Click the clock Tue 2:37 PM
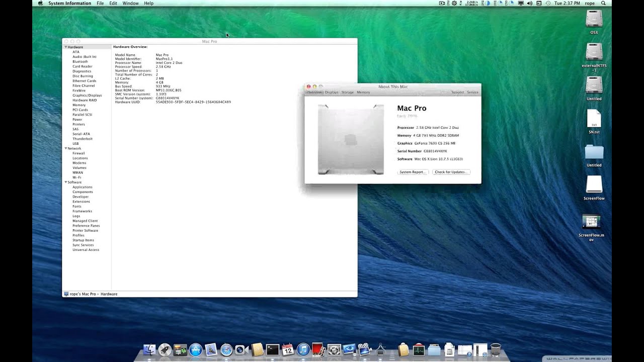The height and width of the screenshot is (362, 644). click(567, 3)
